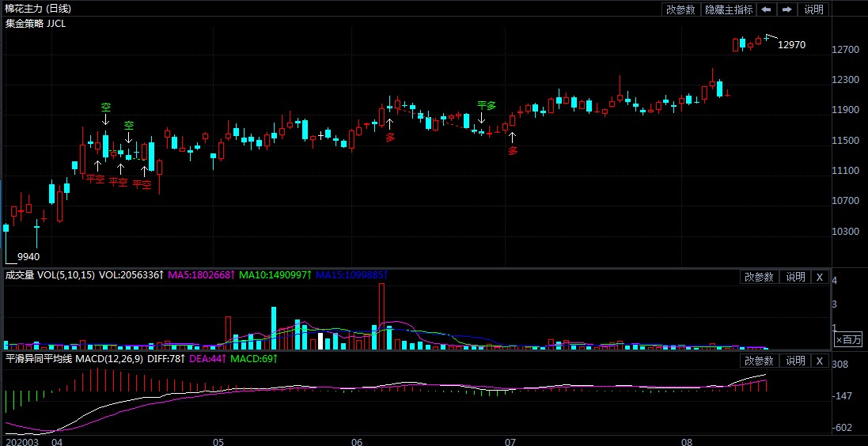Close the MACD panel with X
Viewport: 868px width, 446px height.
[820, 361]
